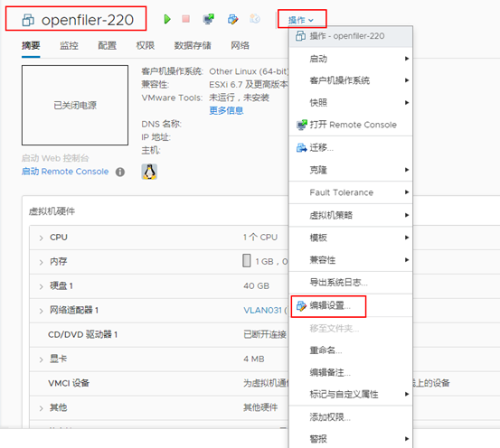Choose 添加权限... menu entry
The width and height of the screenshot is (500, 448).
(351, 417)
